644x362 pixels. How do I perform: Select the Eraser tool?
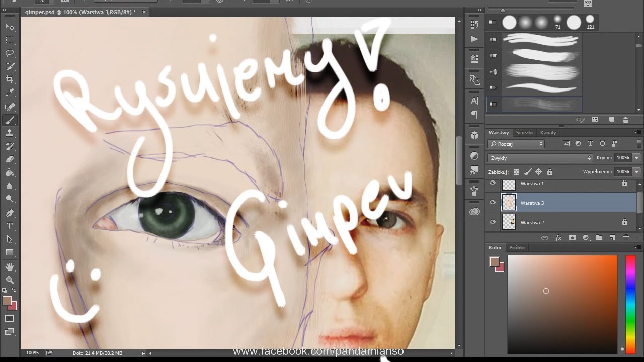click(x=10, y=159)
